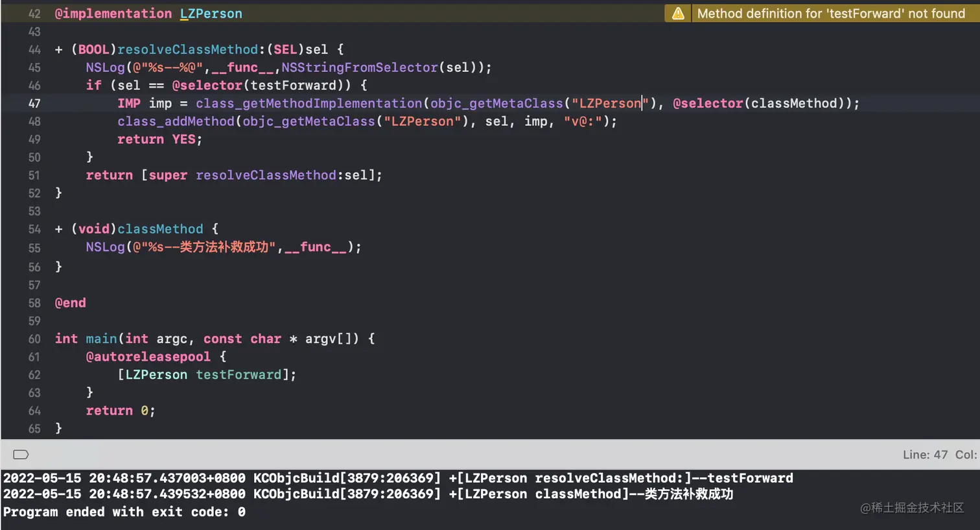The image size is (980, 530).
Task: Click '@selector(testForward)' condition on line 46
Action: coord(261,86)
